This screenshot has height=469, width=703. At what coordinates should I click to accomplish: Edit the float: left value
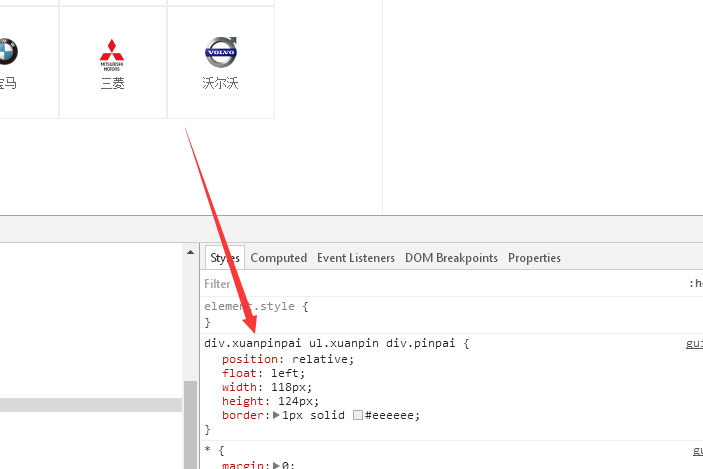[285, 373]
